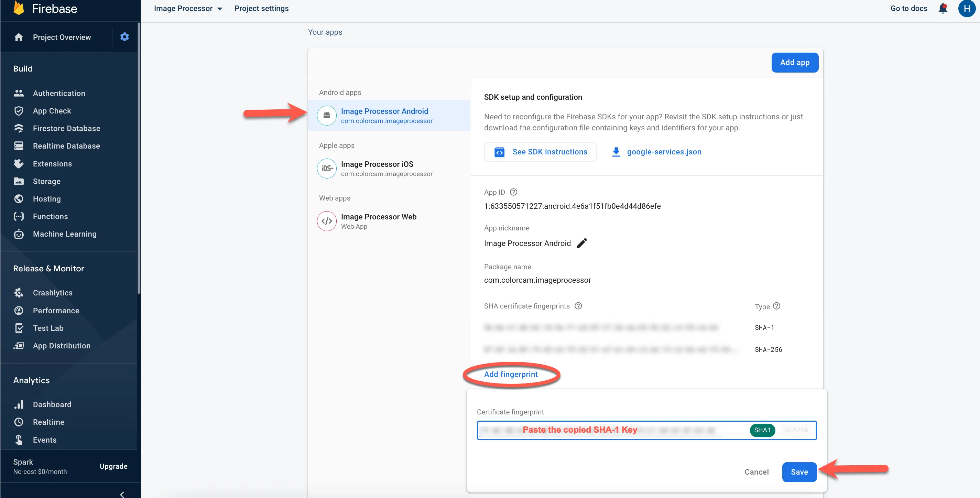
Task: Open the Image Processor project dropdown
Action: click(188, 8)
